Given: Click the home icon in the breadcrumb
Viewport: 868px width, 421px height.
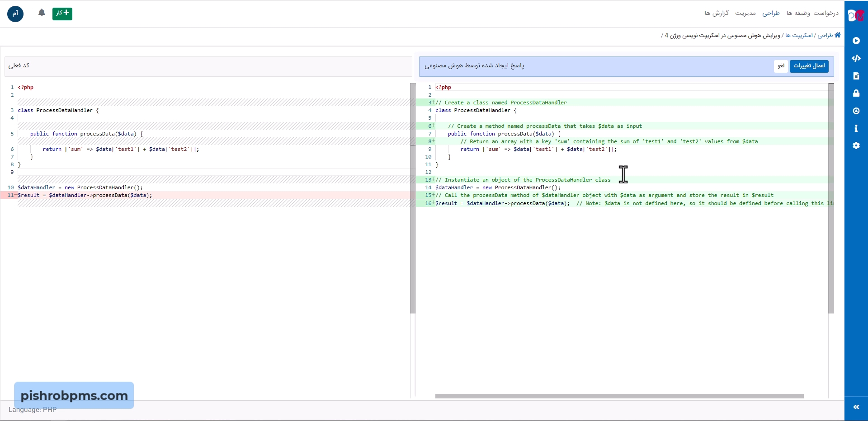Looking at the screenshot, I should (x=837, y=35).
